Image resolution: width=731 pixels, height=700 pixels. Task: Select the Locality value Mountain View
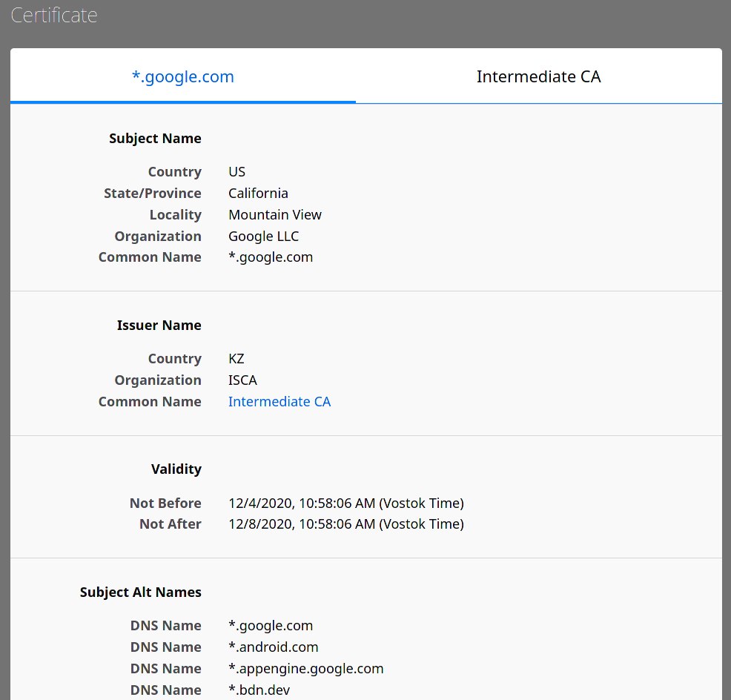point(275,214)
